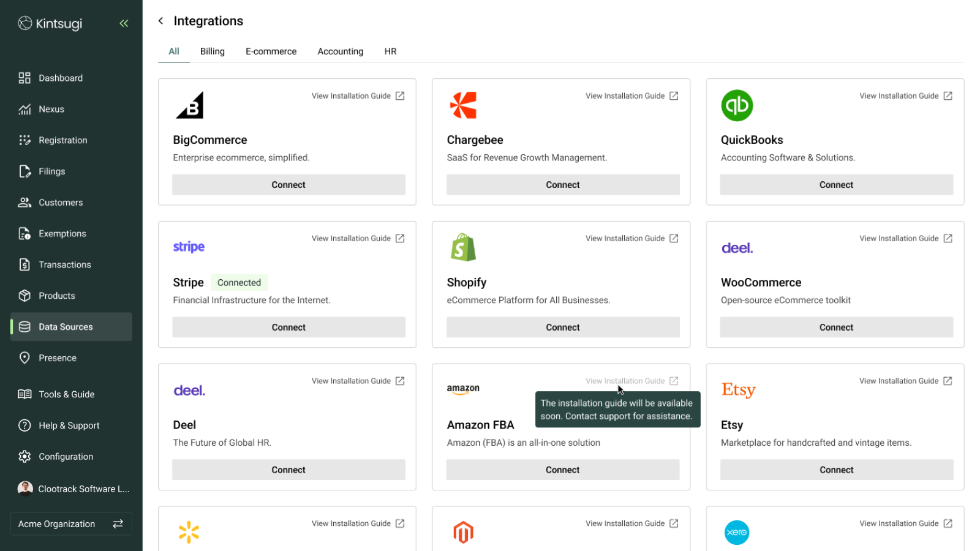Connect the Shopify integration

[x=563, y=328]
